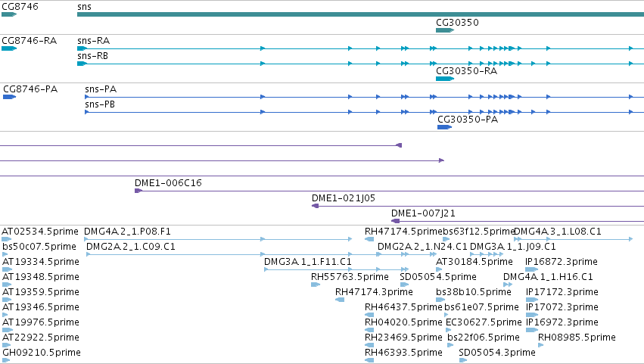
Task: Select the RH08985.5prime EST label
Action: click(577, 338)
